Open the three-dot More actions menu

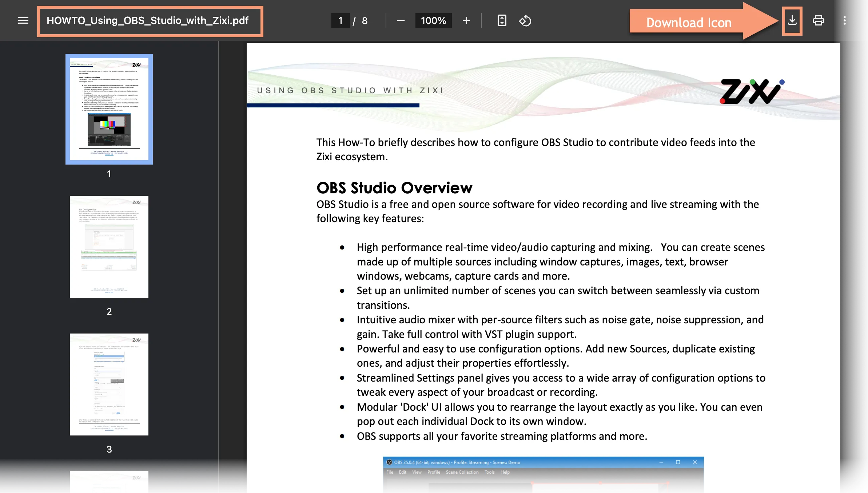tap(844, 21)
